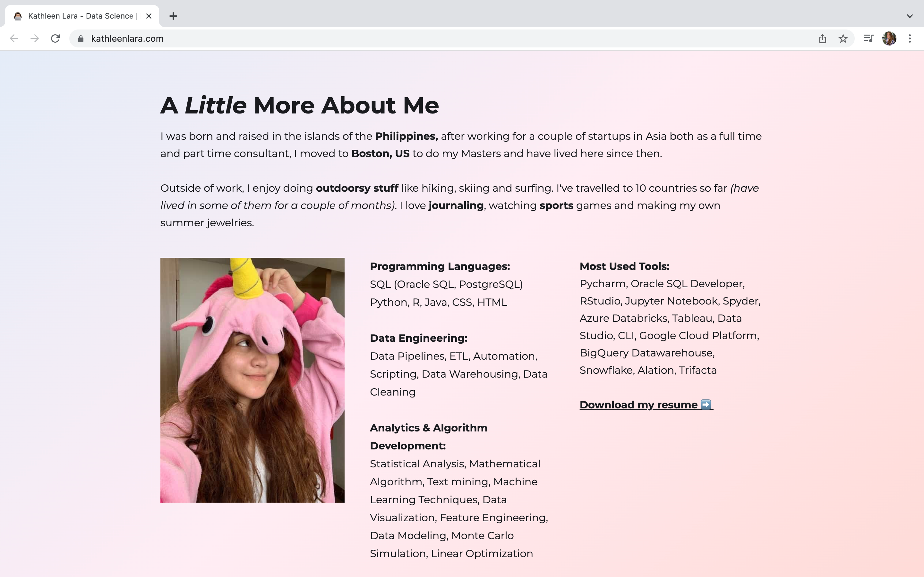This screenshot has width=924, height=577.
Task: View site info via lock icon
Action: click(x=81, y=38)
